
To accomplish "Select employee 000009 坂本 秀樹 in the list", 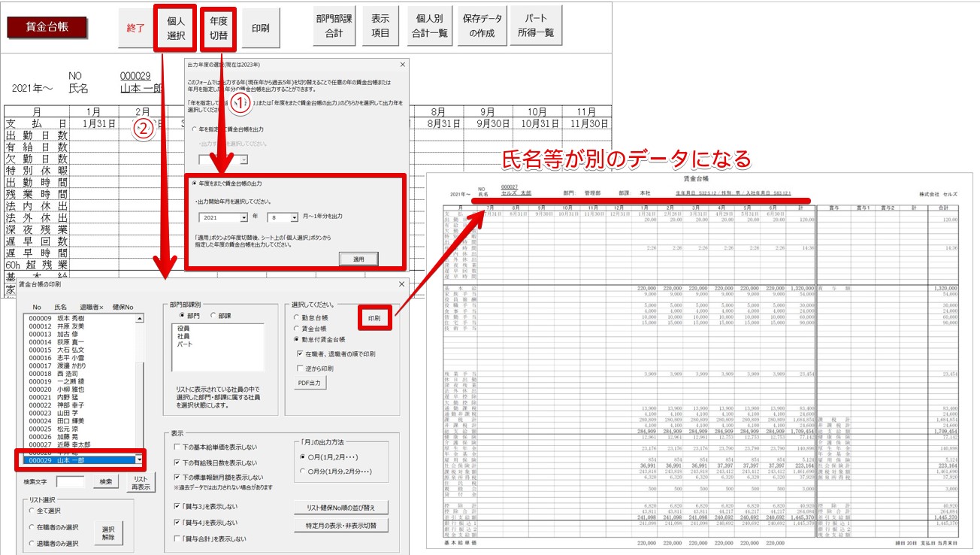I will 80,318.
